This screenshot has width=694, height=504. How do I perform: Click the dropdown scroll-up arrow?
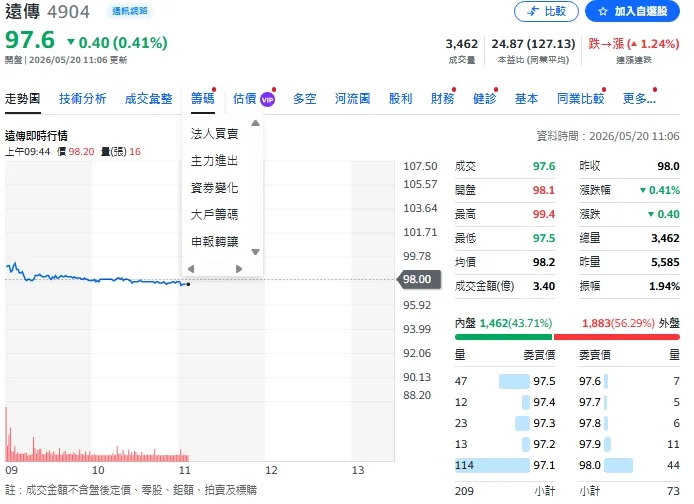point(255,123)
